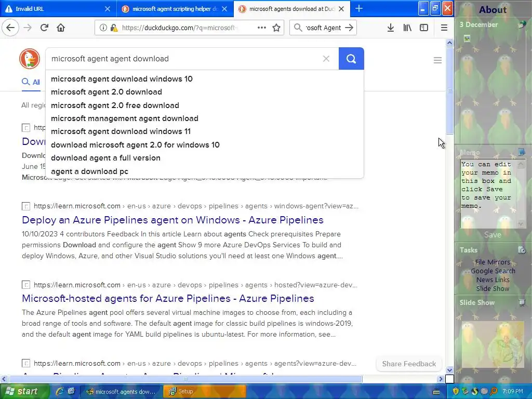Image resolution: width=532 pixels, height=399 pixels.
Task: Open Google Search in the Tasks panel
Action: click(x=493, y=271)
